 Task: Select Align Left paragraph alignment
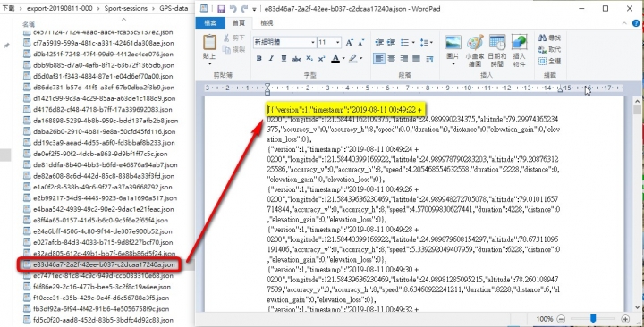click(379, 59)
